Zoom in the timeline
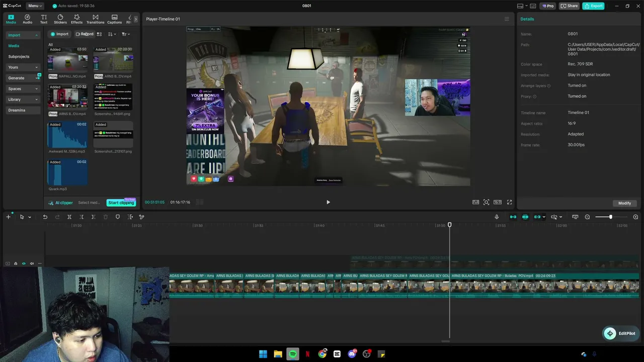The width and height of the screenshot is (644, 362). [635, 217]
